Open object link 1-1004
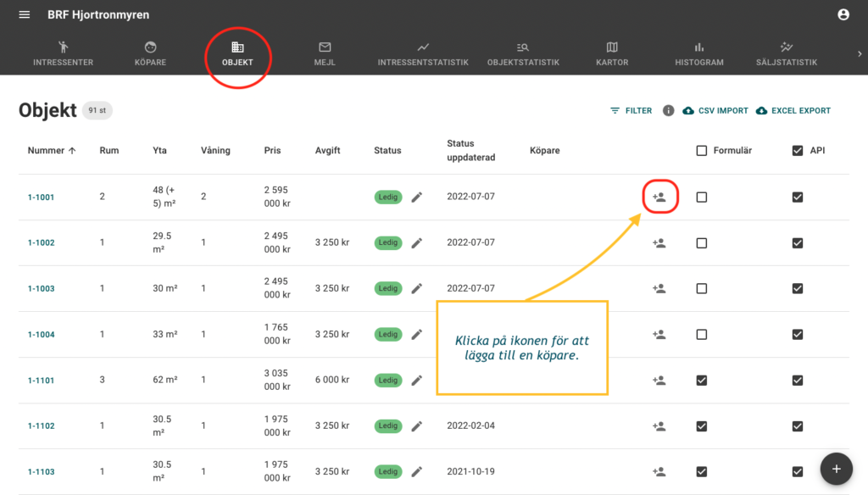Screen dimensions: 868x495 41,335
